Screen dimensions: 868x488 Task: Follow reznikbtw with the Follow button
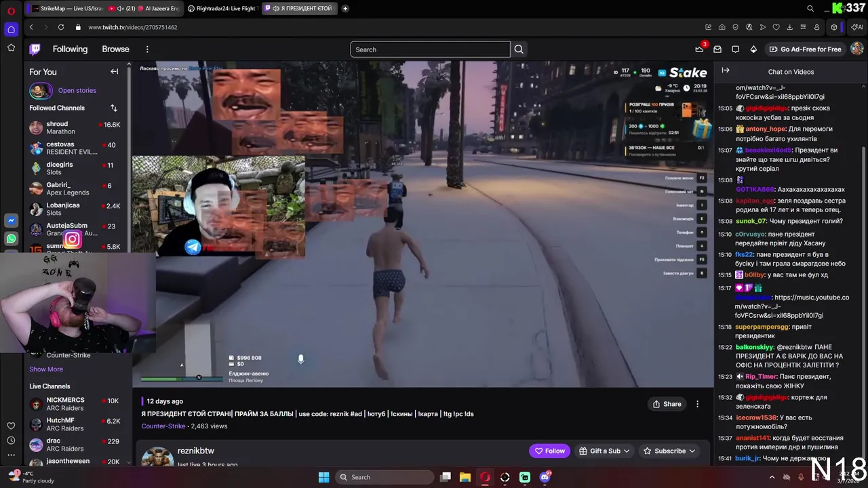coord(550,451)
